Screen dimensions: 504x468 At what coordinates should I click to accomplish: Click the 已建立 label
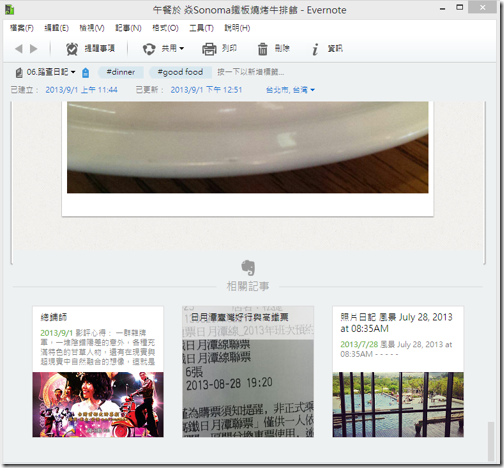[x=24, y=90]
